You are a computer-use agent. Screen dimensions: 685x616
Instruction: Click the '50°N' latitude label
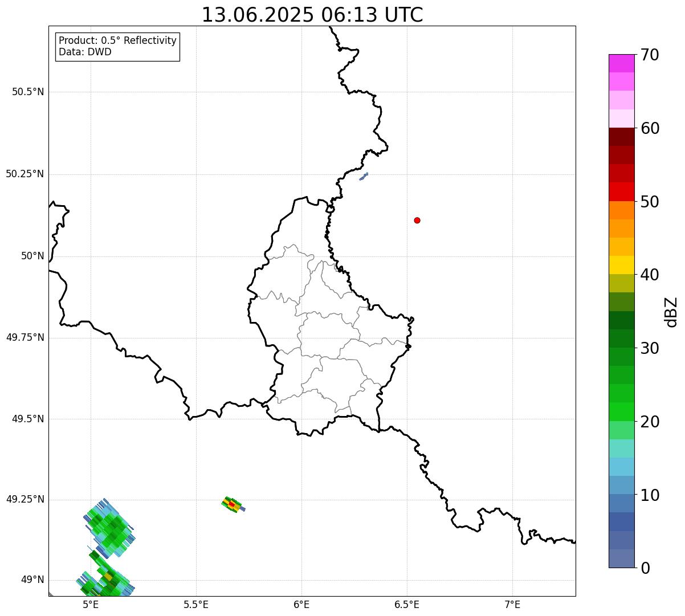32,256
